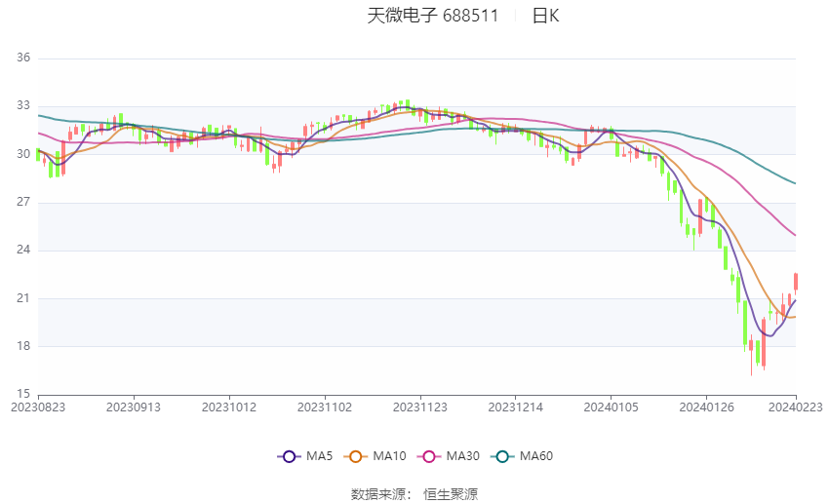Toggle the MA10 legend series
Screen dimensions: 829x504
(x=375, y=456)
